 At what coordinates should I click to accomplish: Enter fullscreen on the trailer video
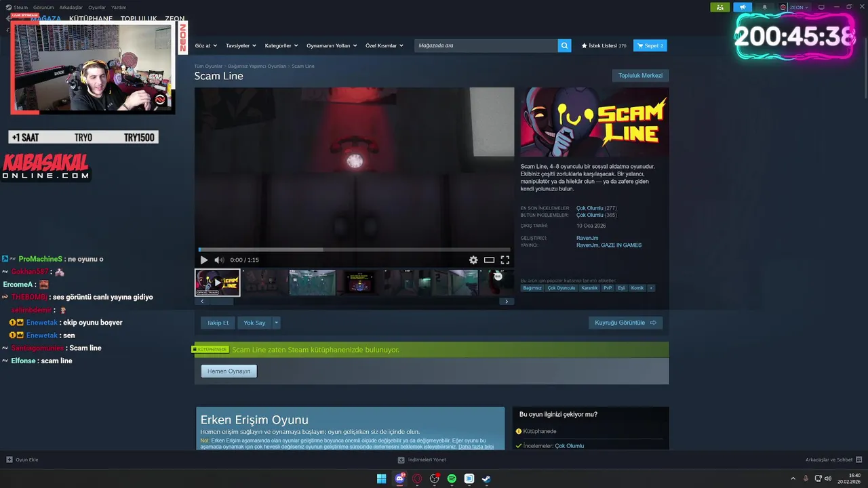505,260
